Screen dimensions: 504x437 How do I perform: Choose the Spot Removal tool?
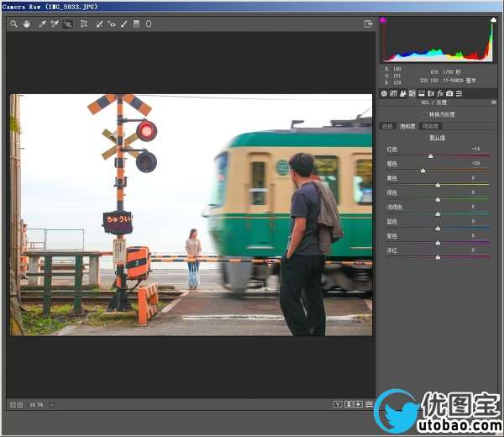click(x=98, y=24)
